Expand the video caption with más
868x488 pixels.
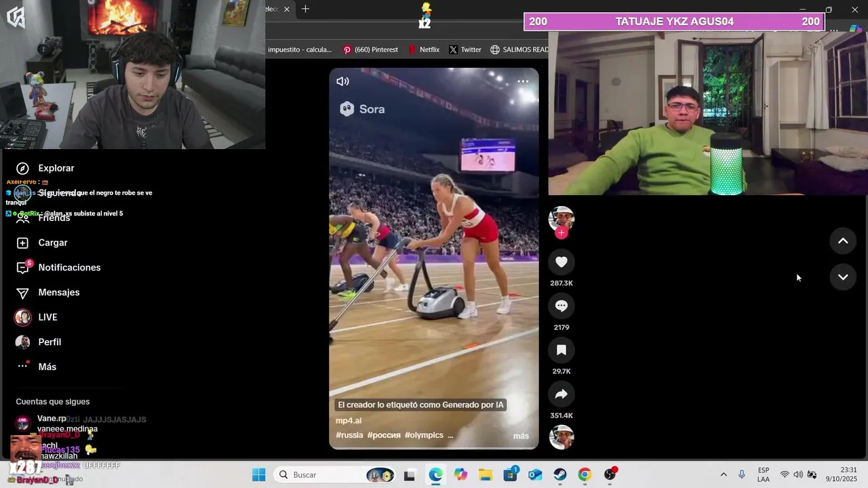[x=521, y=436]
